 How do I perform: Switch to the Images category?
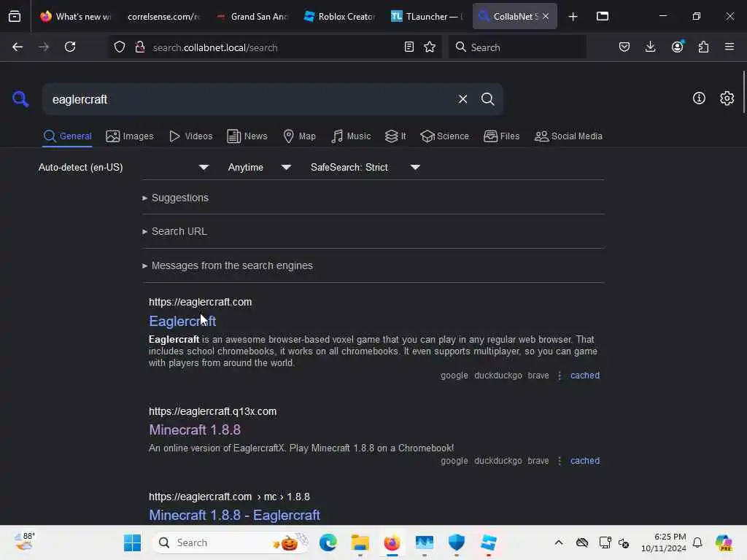130,136
